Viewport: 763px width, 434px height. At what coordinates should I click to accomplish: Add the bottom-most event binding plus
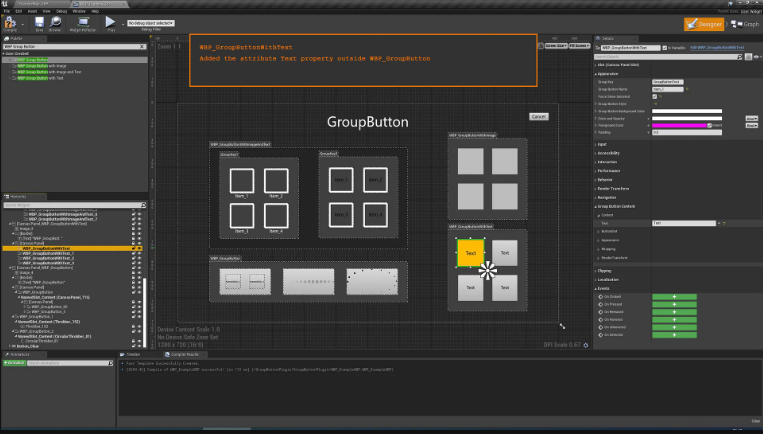pos(674,335)
